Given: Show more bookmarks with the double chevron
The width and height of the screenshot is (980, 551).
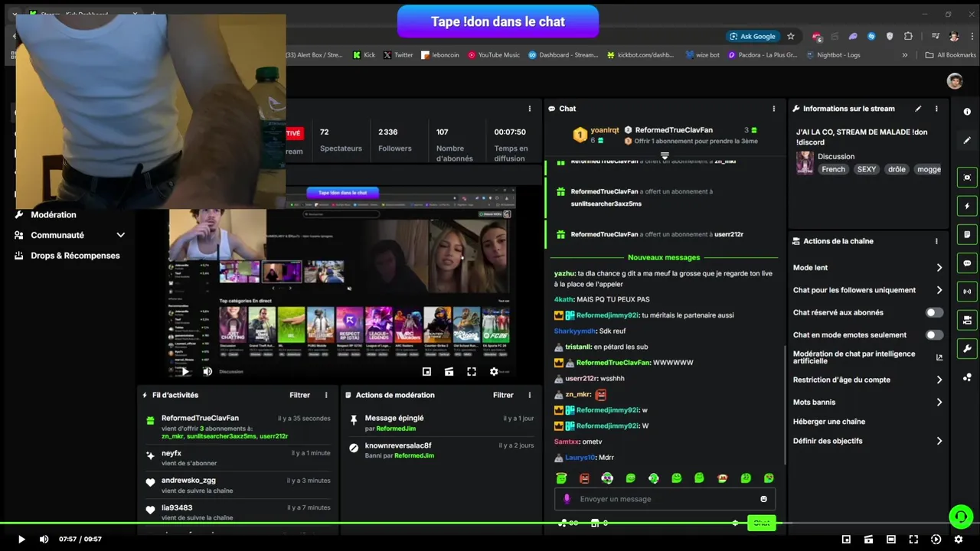Looking at the screenshot, I should [x=905, y=55].
